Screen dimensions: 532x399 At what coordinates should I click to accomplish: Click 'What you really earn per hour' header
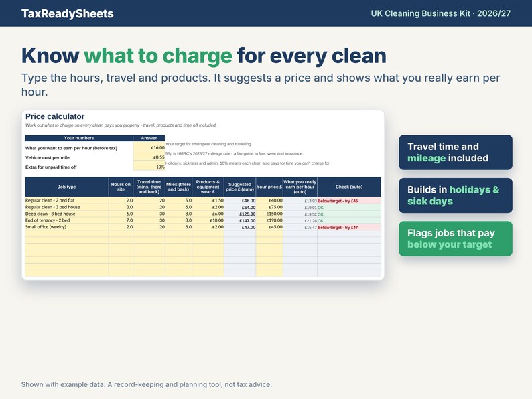(x=300, y=187)
